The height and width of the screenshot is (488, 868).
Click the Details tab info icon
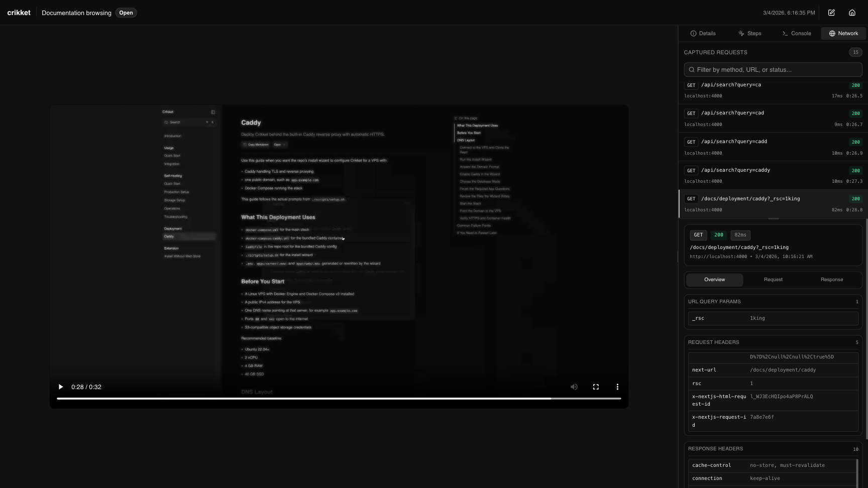693,33
